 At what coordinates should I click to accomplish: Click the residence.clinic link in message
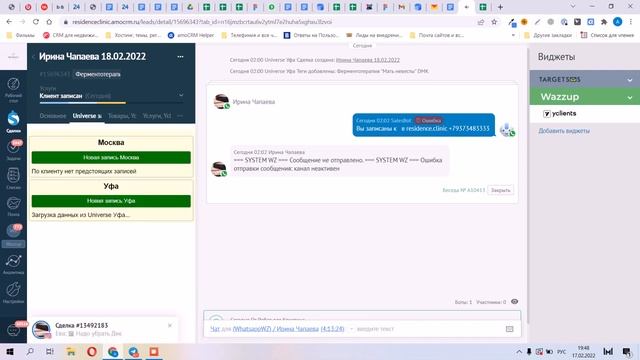pyautogui.click(x=427, y=129)
